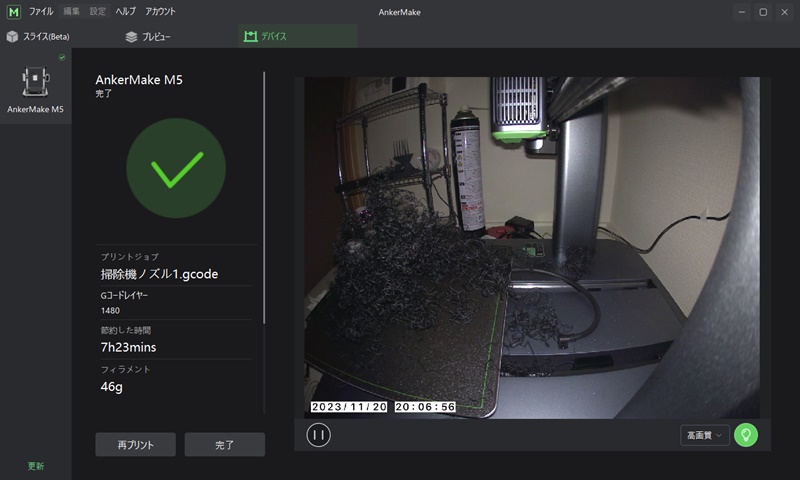Click the filament value 46g
Image resolution: width=800 pixels, height=480 pixels.
pos(111,387)
